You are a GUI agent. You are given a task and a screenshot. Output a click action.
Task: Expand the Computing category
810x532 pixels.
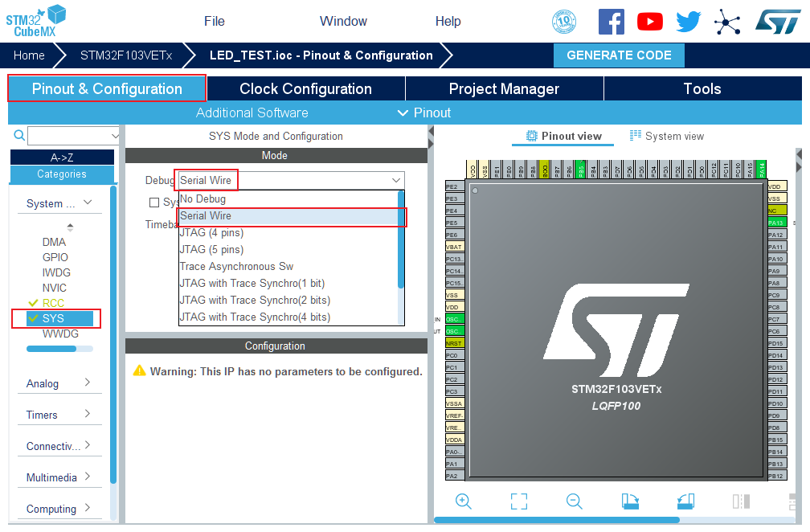tap(88, 508)
